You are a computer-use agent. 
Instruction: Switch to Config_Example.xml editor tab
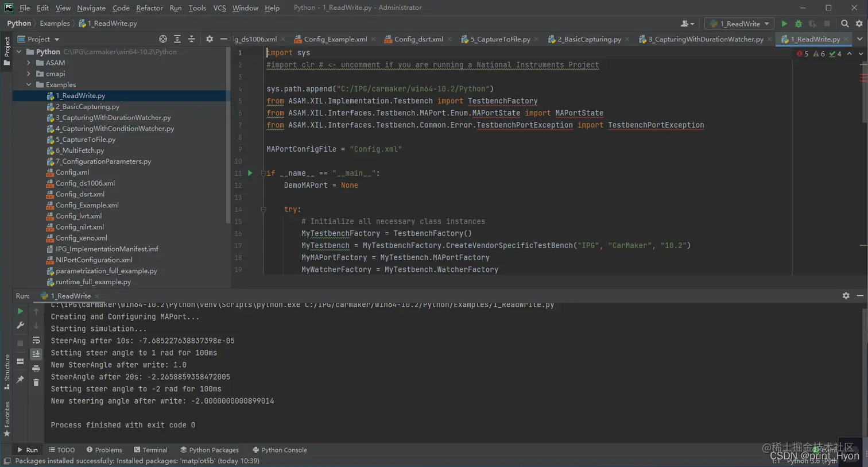pyautogui.click(x=335, y=39)
